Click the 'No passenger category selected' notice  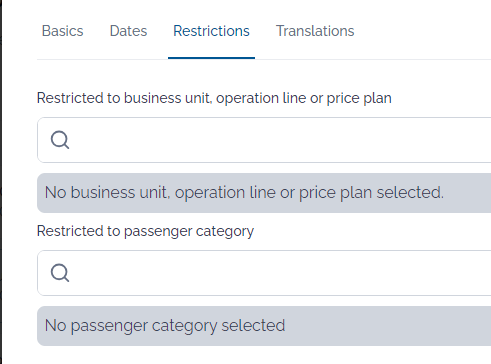point(264,326)
